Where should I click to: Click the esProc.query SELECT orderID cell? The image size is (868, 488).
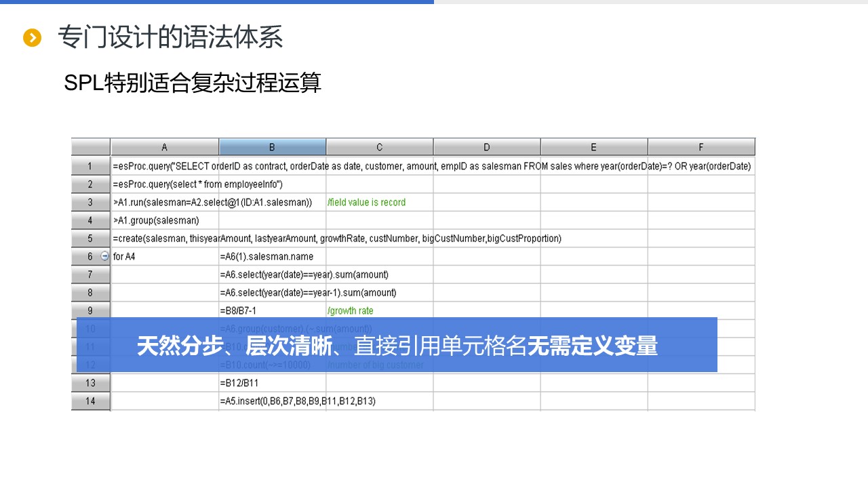click(432, 166)
